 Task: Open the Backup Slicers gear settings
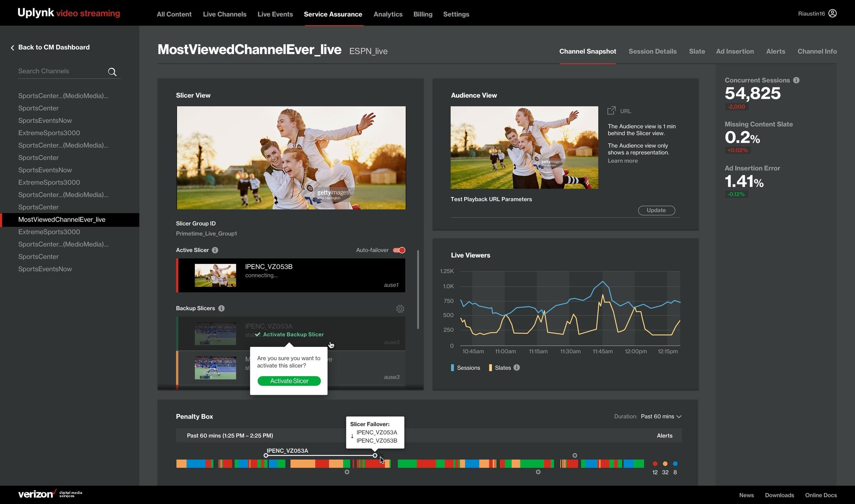coord(400,309)
